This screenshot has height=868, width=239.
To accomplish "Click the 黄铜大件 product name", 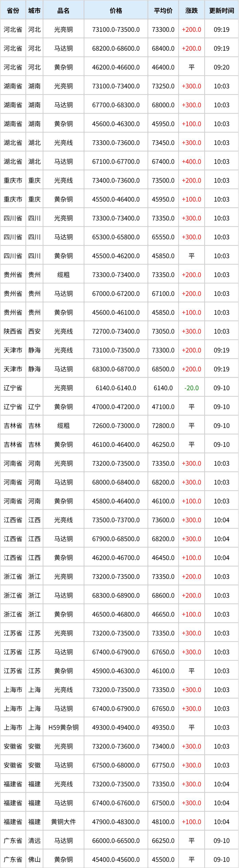I will click(x=63, y=822).
